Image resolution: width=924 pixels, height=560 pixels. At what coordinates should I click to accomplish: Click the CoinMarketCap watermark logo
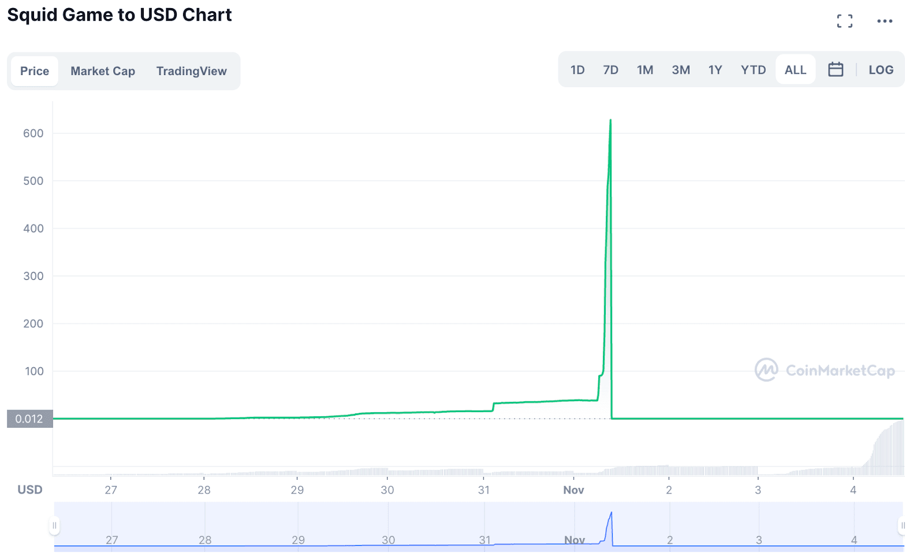(824, 370)
